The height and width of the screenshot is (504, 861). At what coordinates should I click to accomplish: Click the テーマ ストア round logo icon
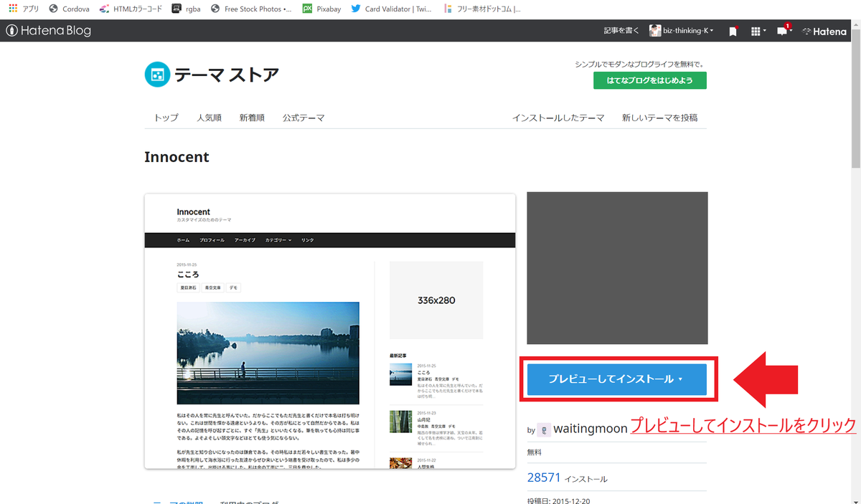pyautogui.click(x=156, y=74)
